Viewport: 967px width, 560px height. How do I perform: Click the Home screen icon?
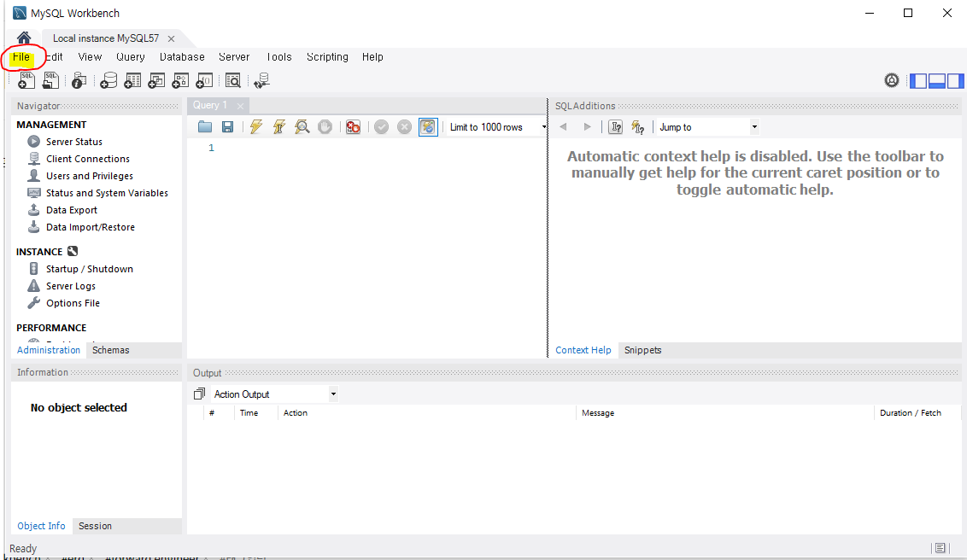coord(24,38)
